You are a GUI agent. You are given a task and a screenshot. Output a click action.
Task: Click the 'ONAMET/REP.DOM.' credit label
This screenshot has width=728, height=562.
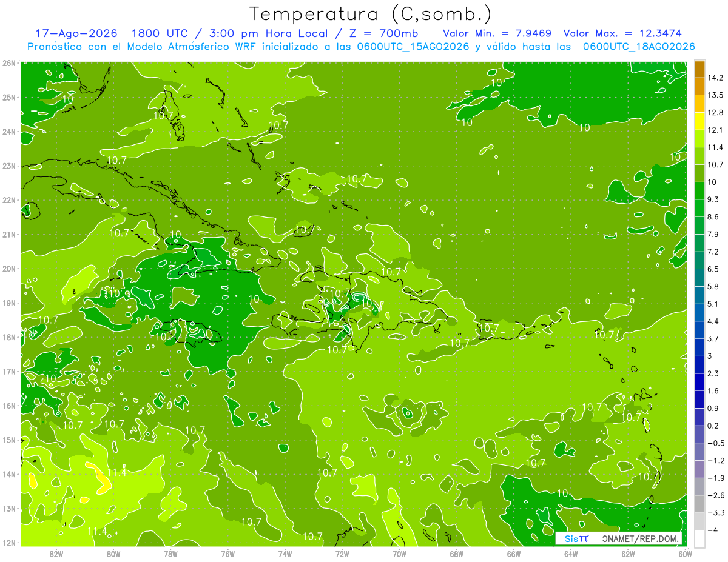(640, 538)
